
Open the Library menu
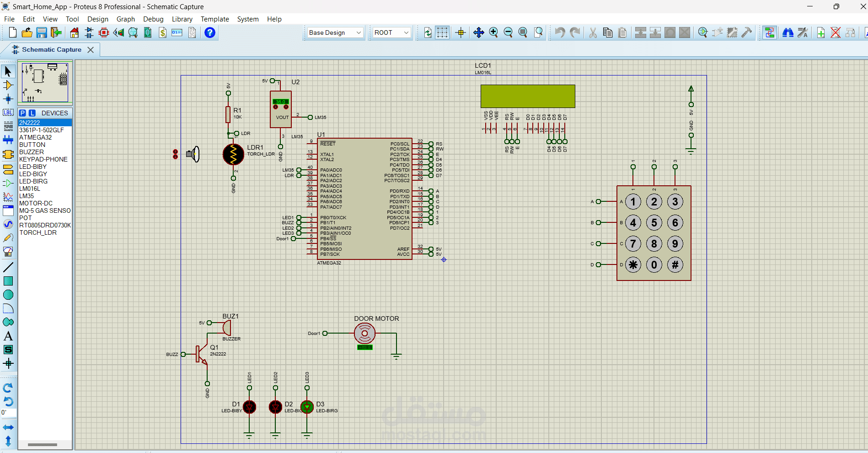pos(182,19)
